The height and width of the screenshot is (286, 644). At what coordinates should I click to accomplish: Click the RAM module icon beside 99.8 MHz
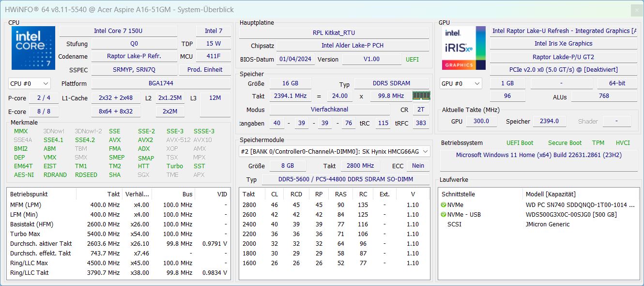tap(421, 95)
